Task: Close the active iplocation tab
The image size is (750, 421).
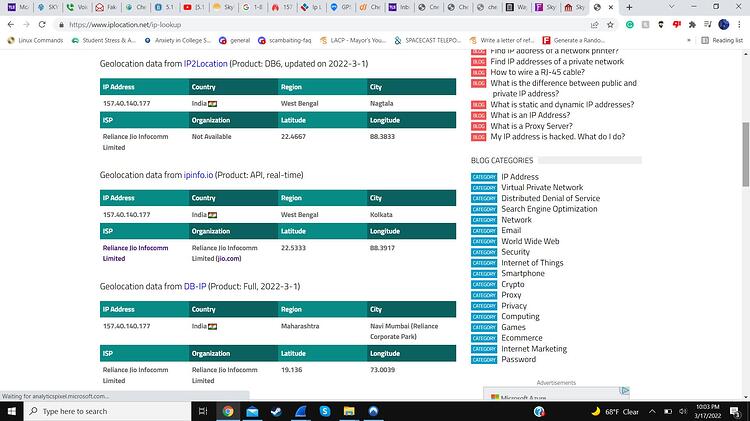Action: click(x=611, y=7)
